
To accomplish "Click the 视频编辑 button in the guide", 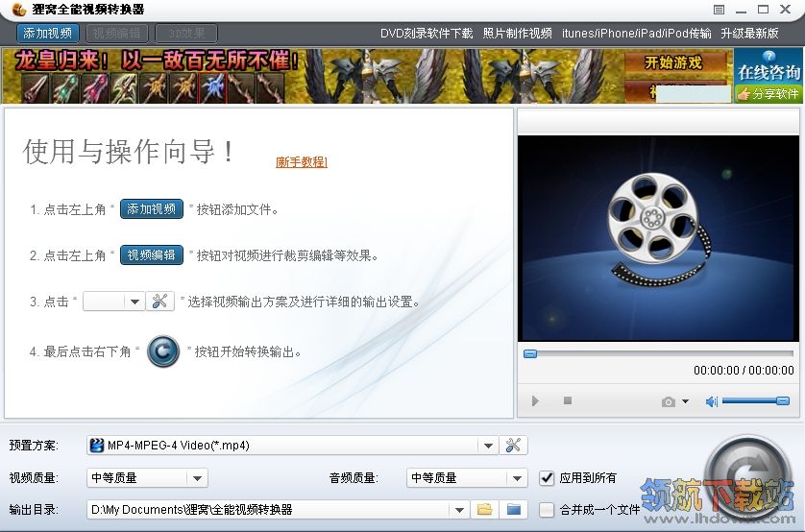I will [152, 255].
